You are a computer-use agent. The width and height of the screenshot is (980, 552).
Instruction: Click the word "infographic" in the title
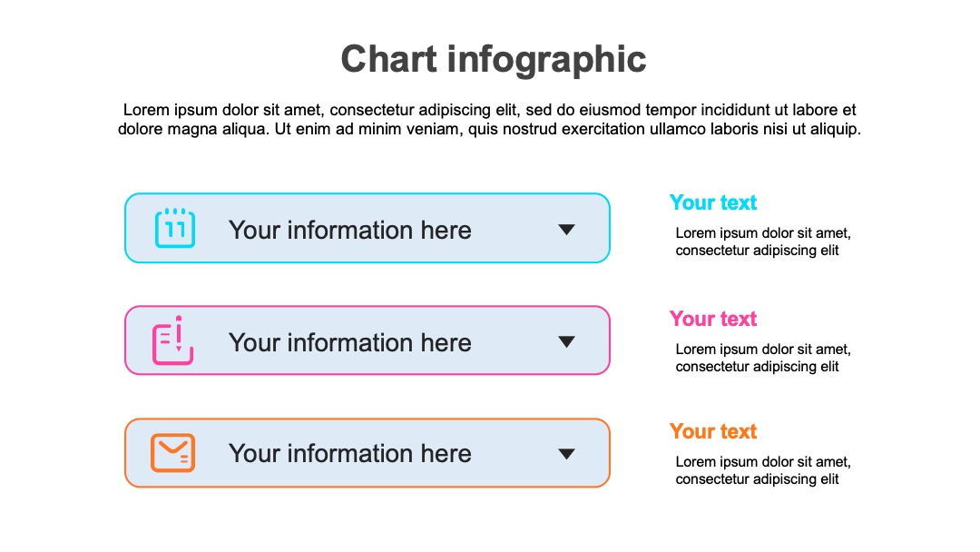point(547,61)
